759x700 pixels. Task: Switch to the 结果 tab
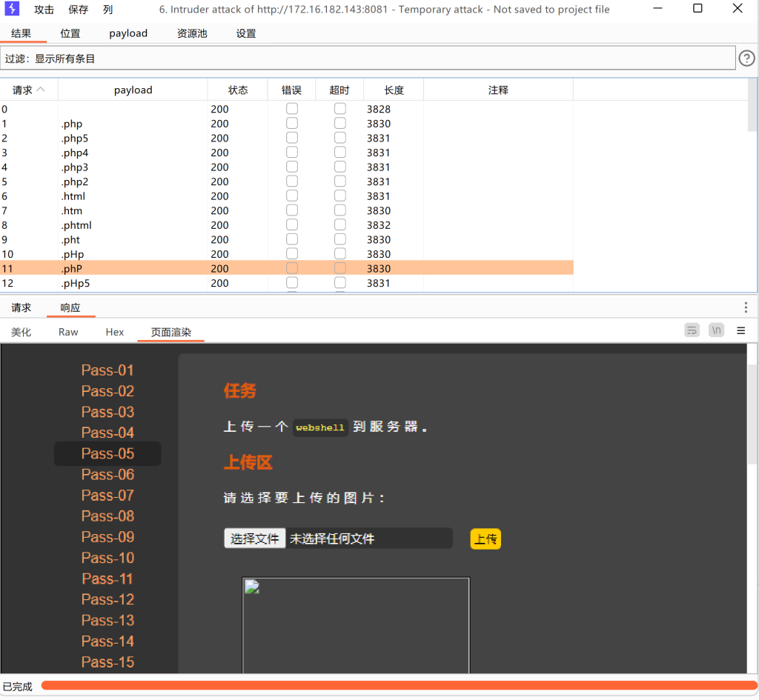tap(21, 33)
